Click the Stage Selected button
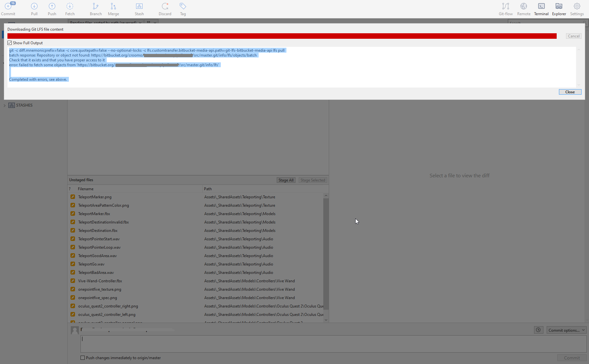This screenshot has height=364, width=589. (x=313, y=180)
